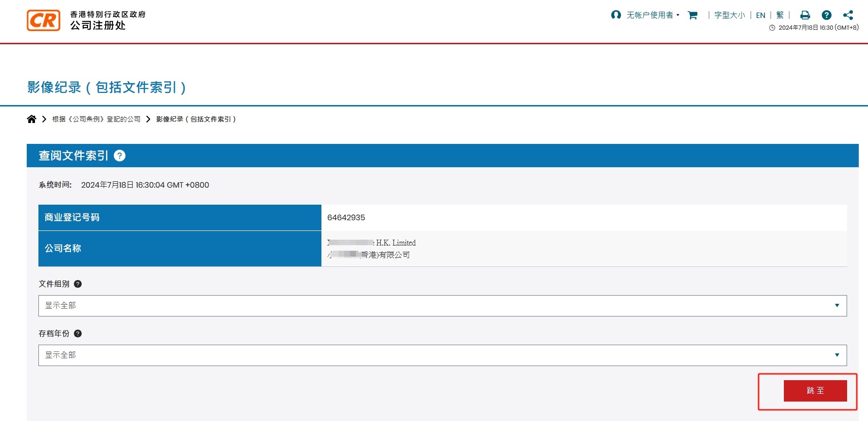Click help icon next to 存档年份

78,333
